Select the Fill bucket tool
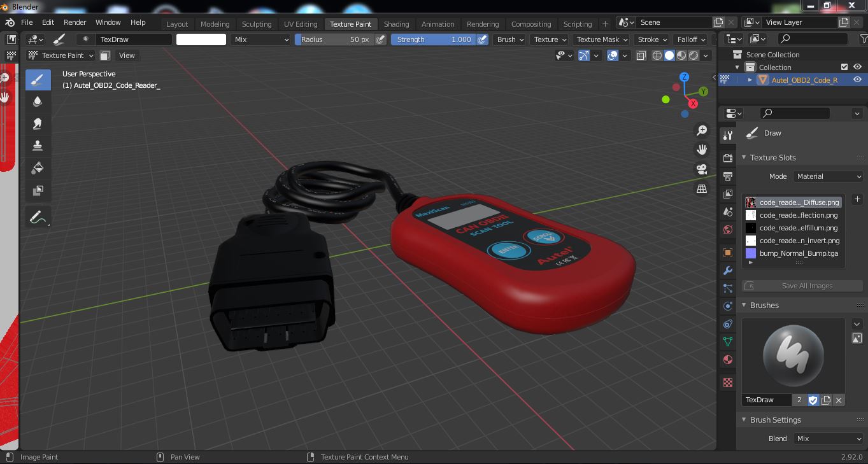Viewport: 868px width, 464px height. pos(38,168)
